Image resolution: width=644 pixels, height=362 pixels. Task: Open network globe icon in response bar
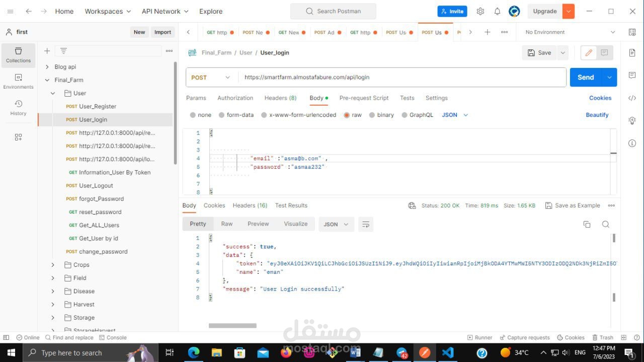tap(412, 205)
